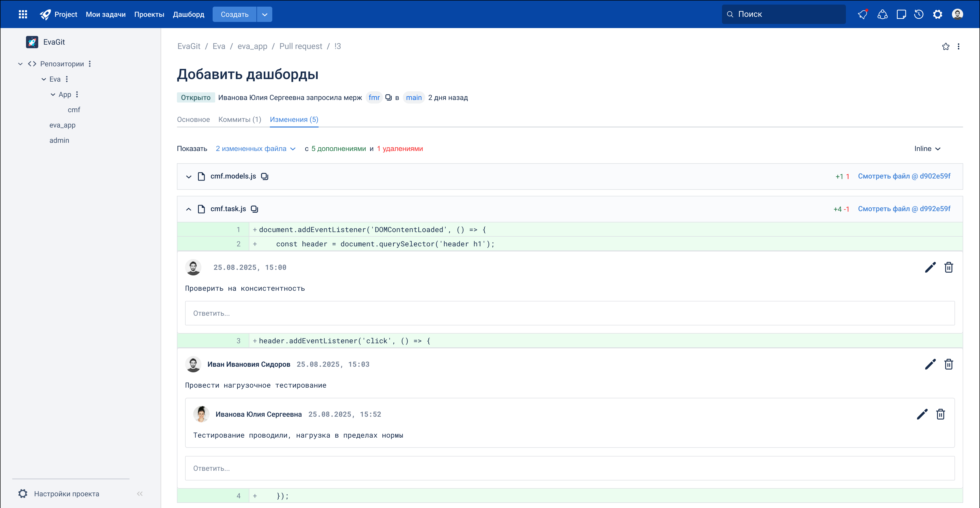Viewport: 980px width, 508px height.
Task: Go to Pull request breadcrumb
Action: pyautogui.click(x=301, y=46)
